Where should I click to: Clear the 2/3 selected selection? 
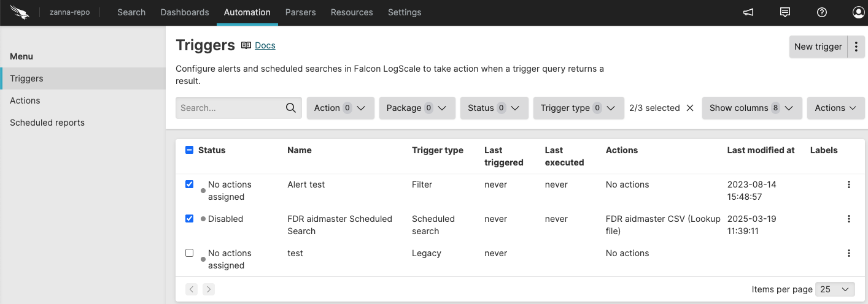690,108
